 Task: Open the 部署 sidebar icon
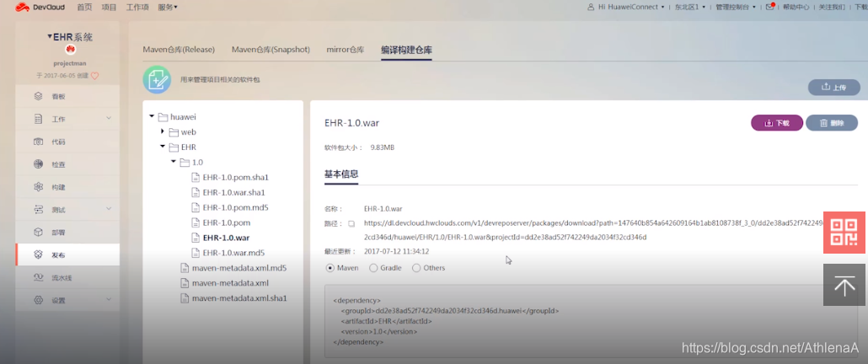[x=38, y=233]
